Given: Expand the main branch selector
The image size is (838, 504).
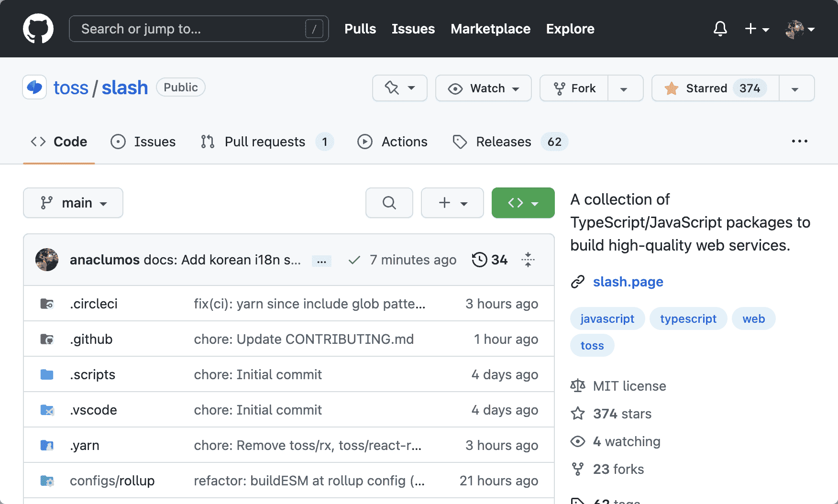Looking at the screenshot, I should 73,203.
